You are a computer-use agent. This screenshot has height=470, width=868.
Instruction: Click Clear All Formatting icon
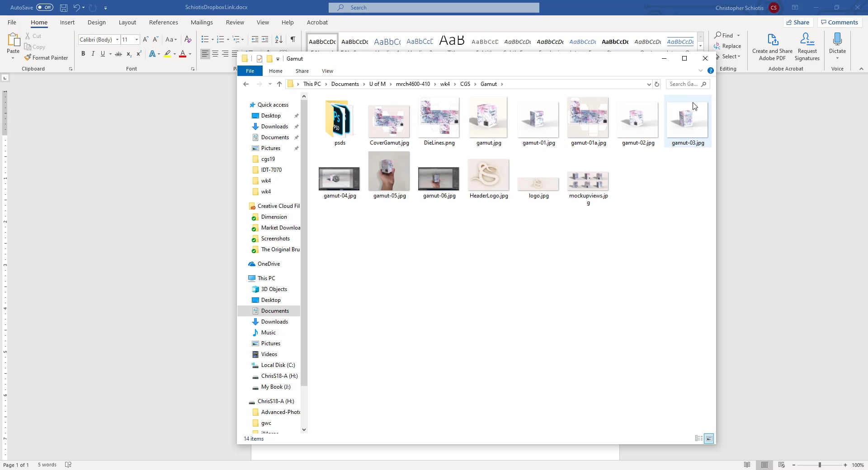[x=188, y=39]
